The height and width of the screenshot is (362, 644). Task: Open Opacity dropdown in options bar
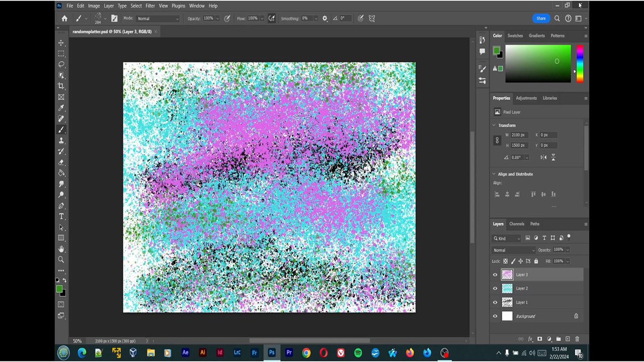coord(218,19)
